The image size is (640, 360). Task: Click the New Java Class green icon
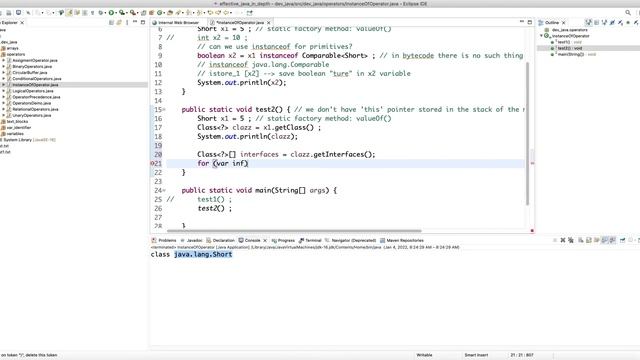click(160, 13)
